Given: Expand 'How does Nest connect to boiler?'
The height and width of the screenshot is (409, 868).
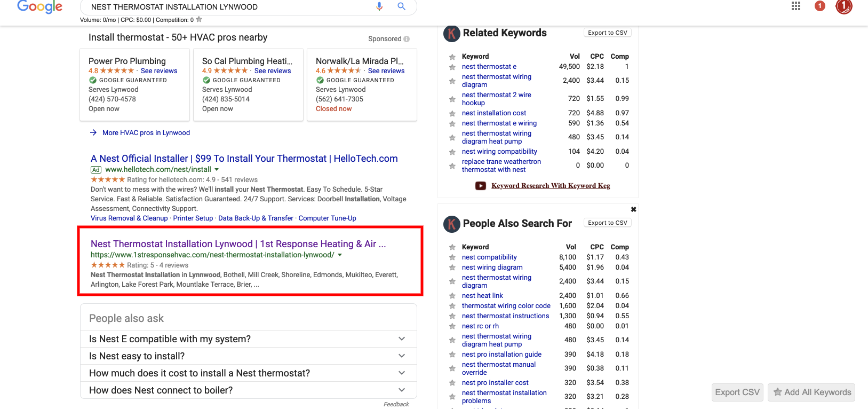Looking at the screenshot, I should point(249,390).
